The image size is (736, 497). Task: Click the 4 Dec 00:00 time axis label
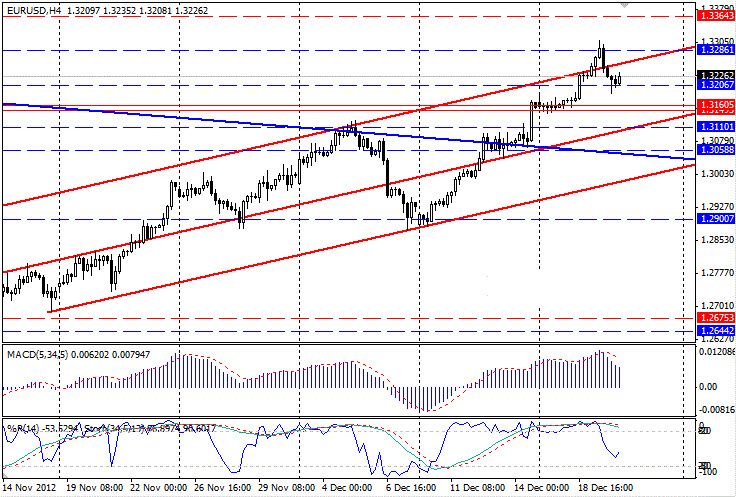click(x=348, y=489)
